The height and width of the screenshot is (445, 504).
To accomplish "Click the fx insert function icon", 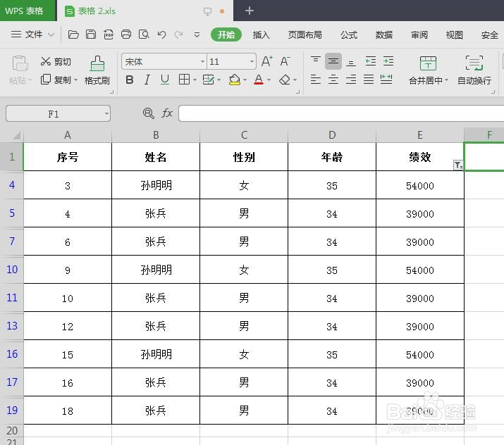I will [167, 113].
